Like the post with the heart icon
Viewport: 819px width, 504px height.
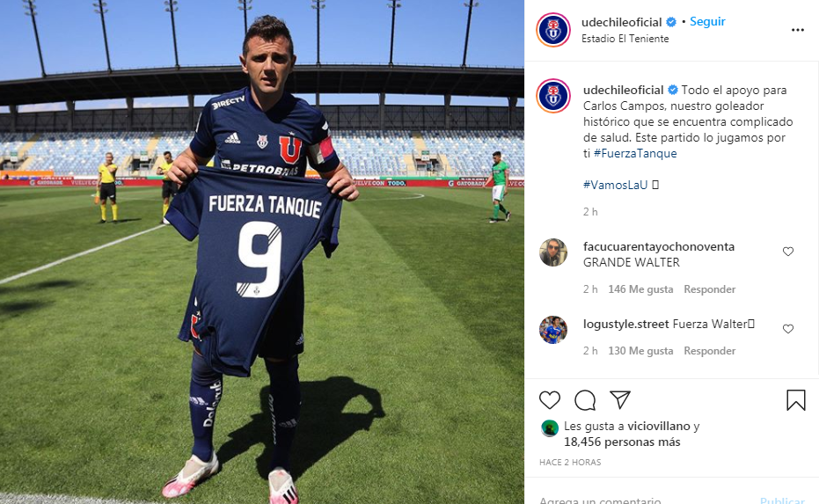point(550,400)
